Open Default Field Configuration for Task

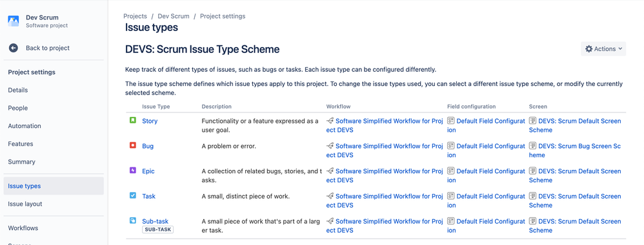click(487, 200)
